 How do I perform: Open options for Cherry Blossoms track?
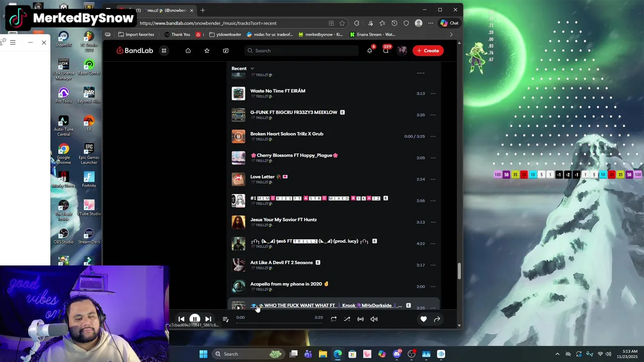(433, 158)
